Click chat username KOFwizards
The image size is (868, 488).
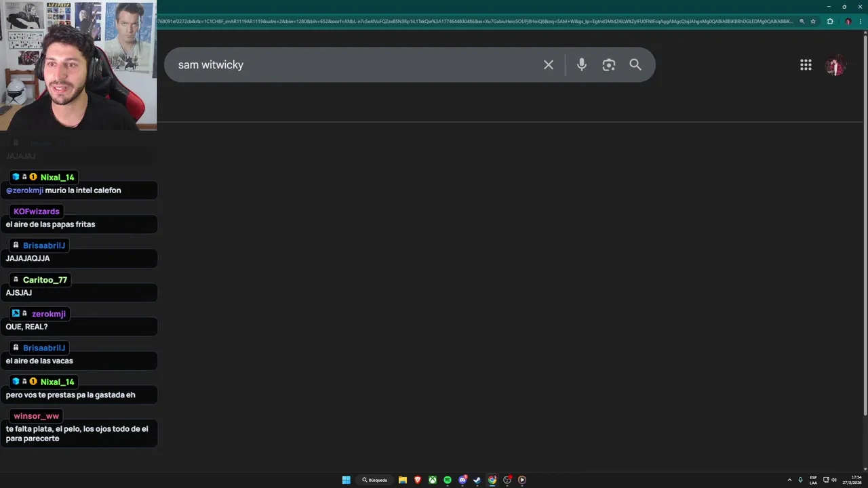point(37,211)
